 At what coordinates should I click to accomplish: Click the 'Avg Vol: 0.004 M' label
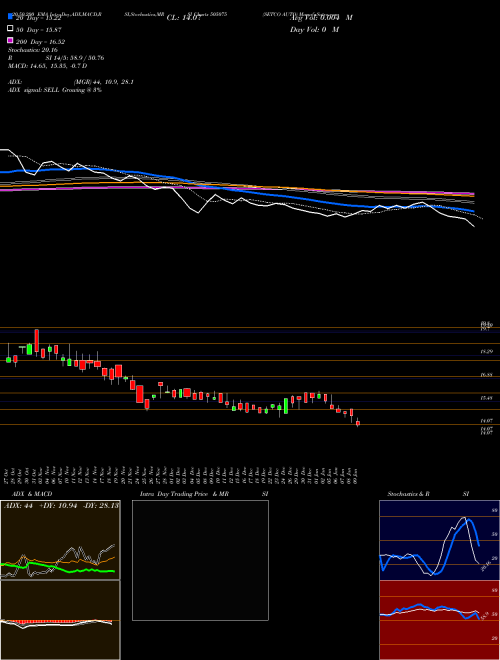coord(321,18)
